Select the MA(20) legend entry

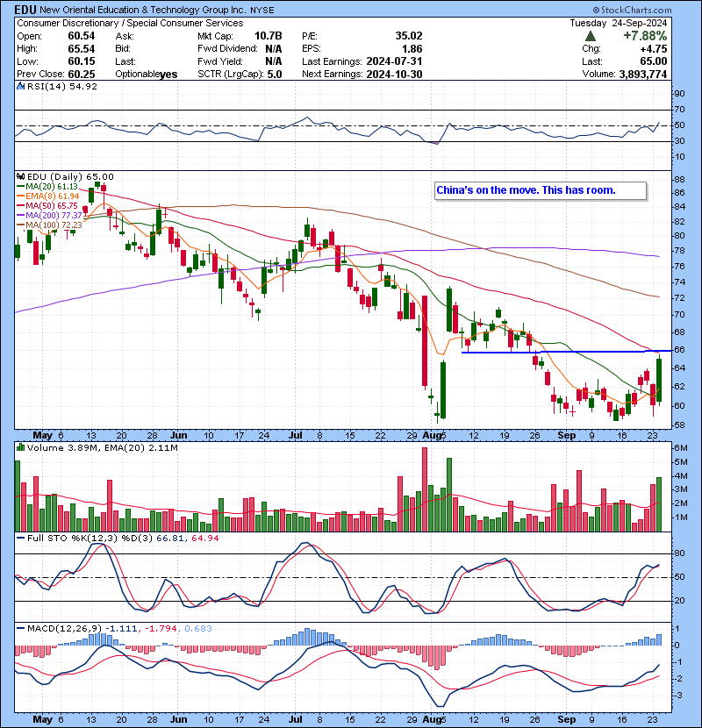53,186
